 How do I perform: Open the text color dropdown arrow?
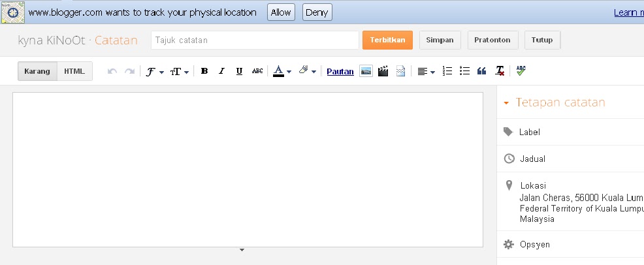pyautogui.click(x=289, y=72)
